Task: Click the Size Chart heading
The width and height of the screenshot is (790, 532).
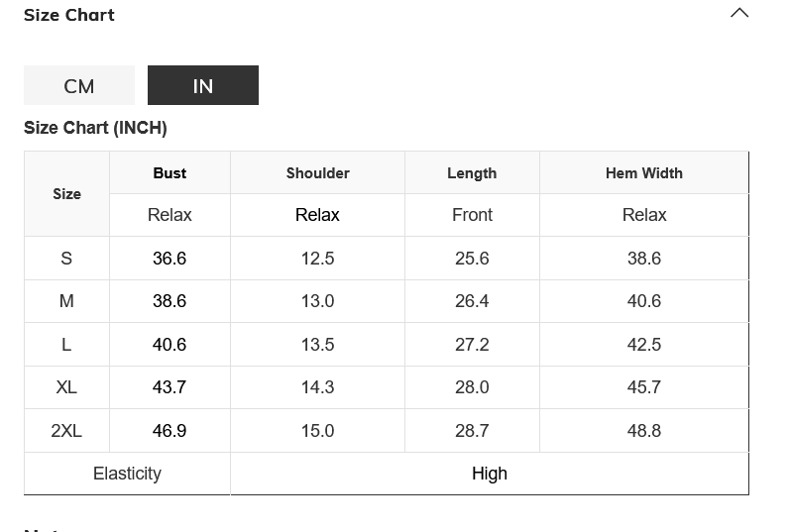Action: coord(69,15)
